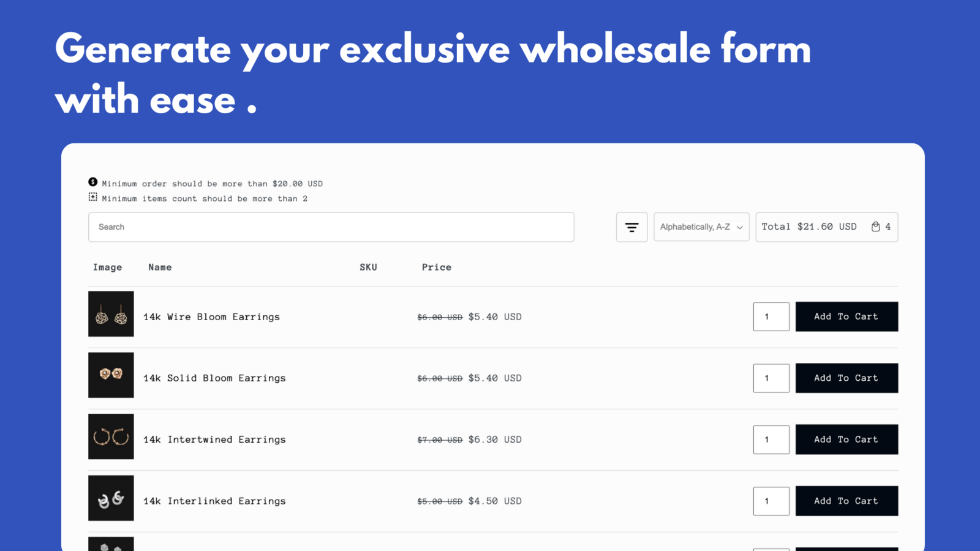Add 14k Interlinked Earrings to cart

pos(846,500)
